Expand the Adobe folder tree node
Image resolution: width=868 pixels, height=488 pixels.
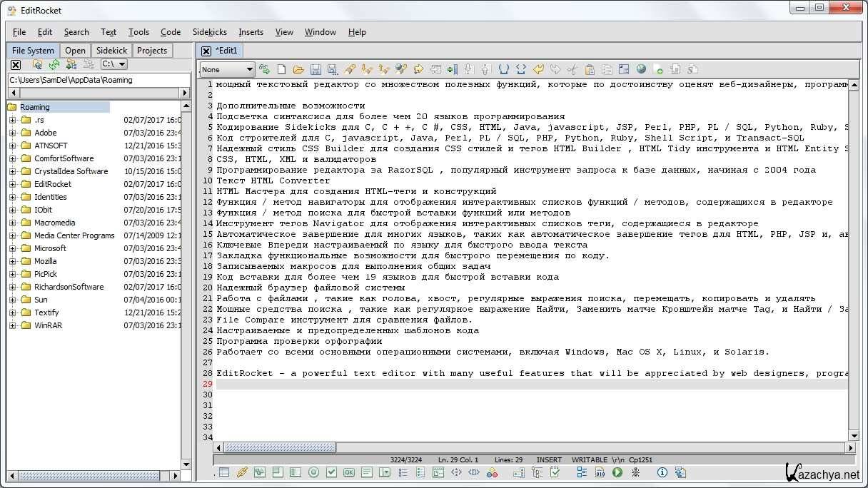(12, 133)
